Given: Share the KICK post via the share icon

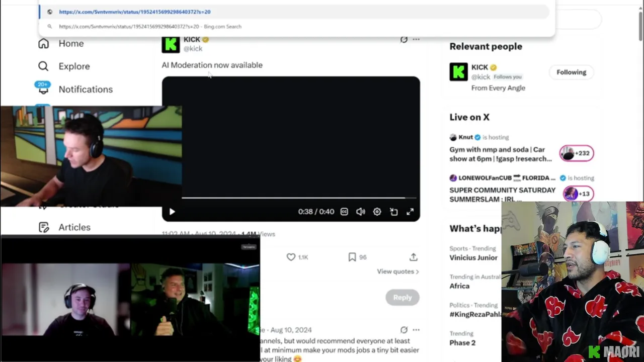Looking at the screenshot, I should click(414, 257).
